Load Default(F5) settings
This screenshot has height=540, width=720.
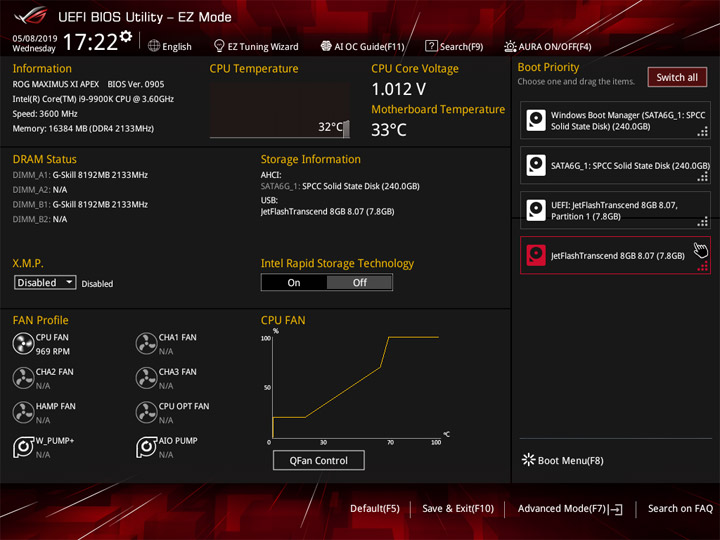(375, 508)
